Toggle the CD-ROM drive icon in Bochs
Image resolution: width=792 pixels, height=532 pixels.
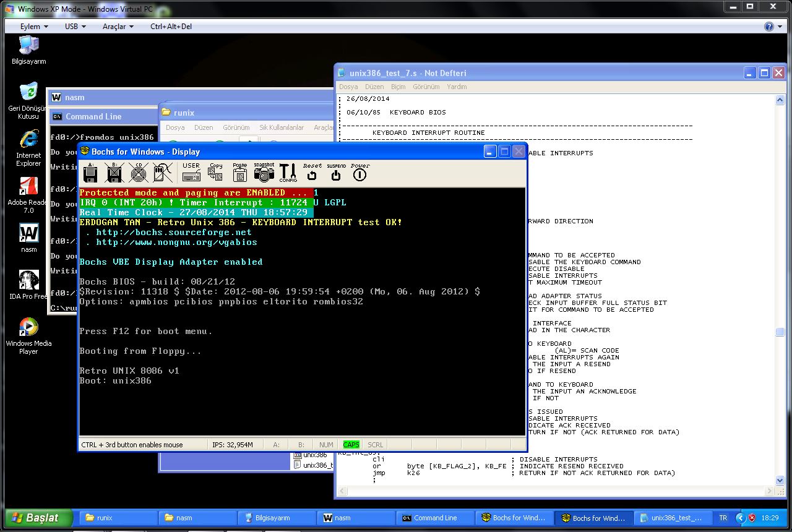(x=139, y=173)
